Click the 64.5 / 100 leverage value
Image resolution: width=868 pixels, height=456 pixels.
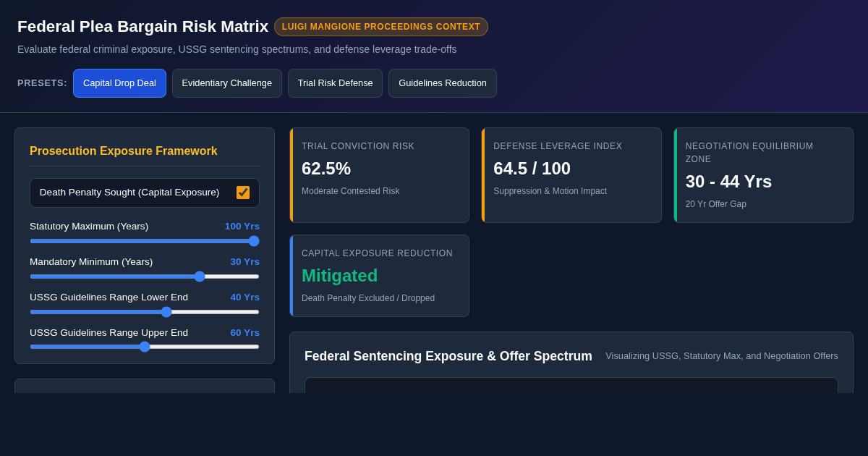pyautogui.click(x=532, y=169)
